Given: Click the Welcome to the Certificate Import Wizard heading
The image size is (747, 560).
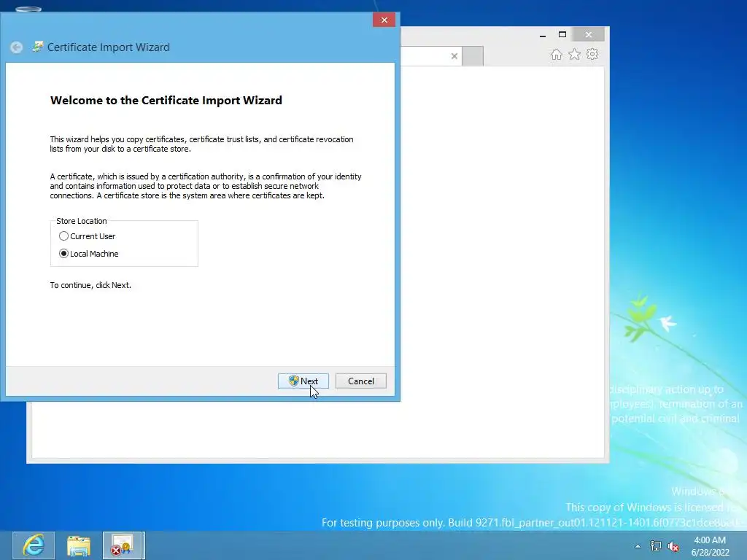Looking at the screenshot, I should pos(166,101).
